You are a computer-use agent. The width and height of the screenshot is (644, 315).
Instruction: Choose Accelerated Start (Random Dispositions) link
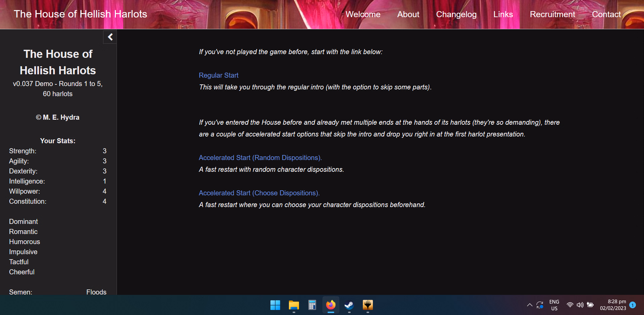[260, 158]
